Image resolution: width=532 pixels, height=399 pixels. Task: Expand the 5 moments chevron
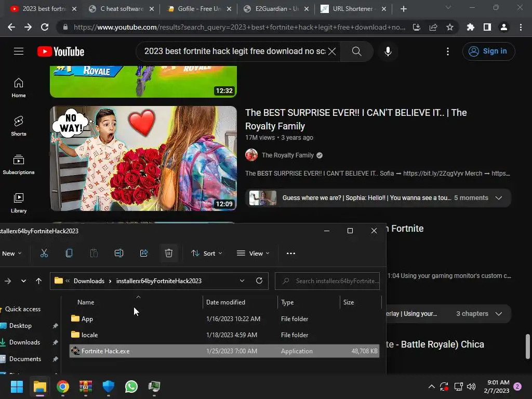498,198
